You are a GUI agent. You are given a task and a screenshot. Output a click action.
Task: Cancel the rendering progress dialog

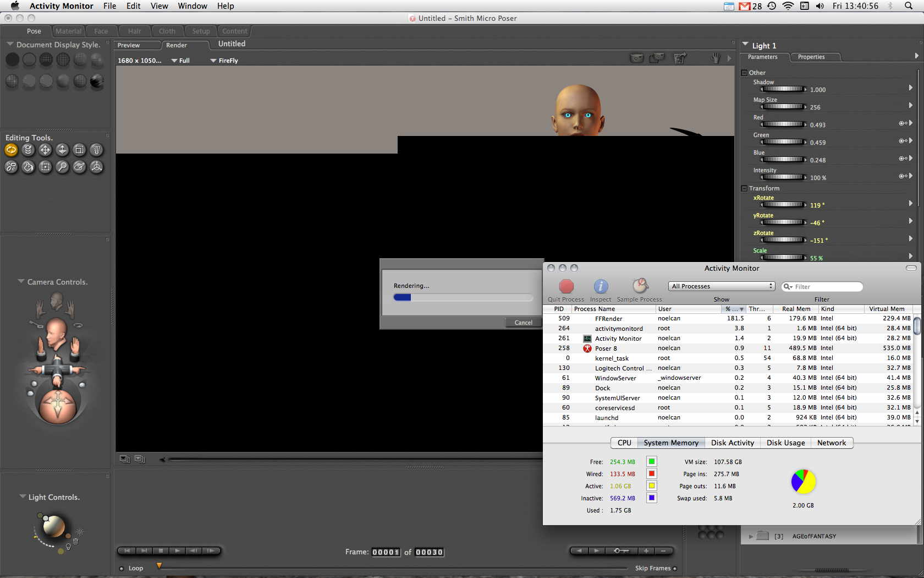pos(523,323)
